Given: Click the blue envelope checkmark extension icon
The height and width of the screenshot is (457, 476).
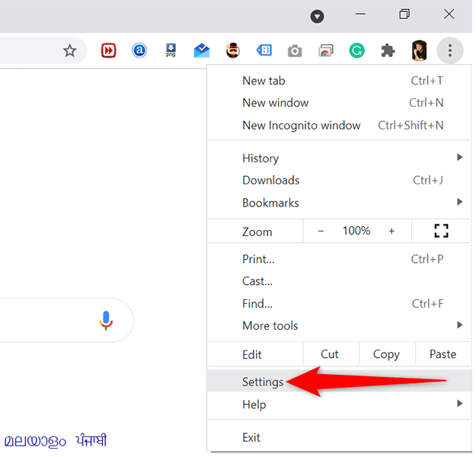Looking at the screenshot, I should click(x=202, y=50).
